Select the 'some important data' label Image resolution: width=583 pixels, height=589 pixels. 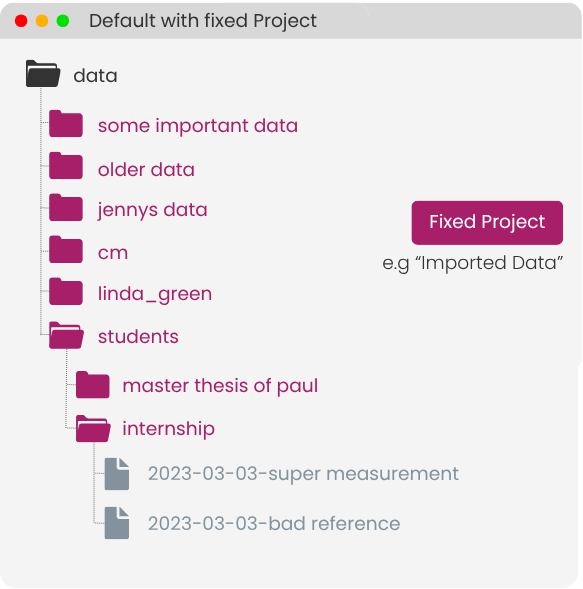click(x=198, y=126)
